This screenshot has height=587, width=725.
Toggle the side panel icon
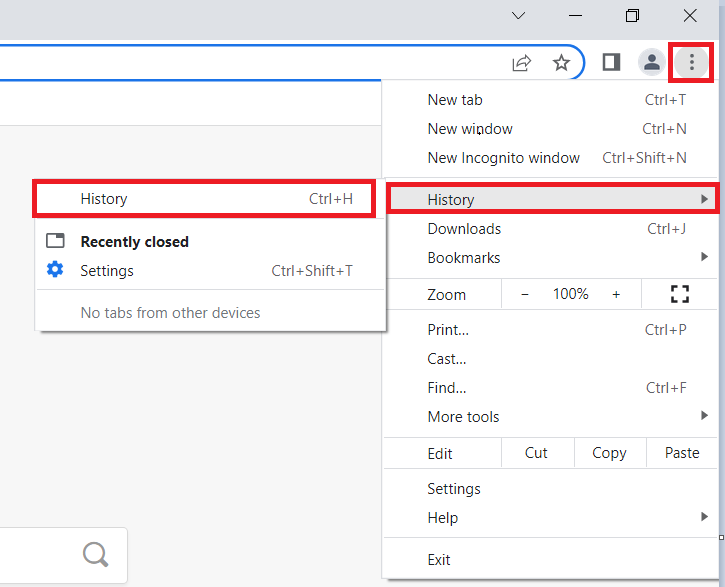(611, 63)
